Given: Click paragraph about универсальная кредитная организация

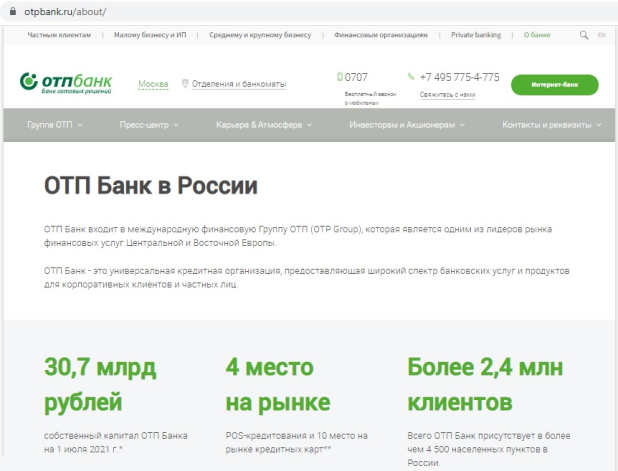Looking at the screenshot, I should coord(307,277).
